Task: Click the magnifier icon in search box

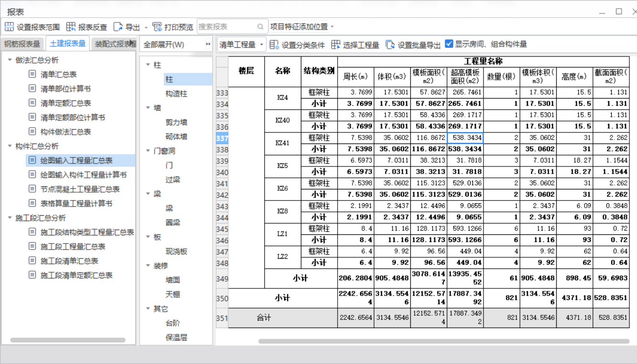Action: [x=260, y=27]
